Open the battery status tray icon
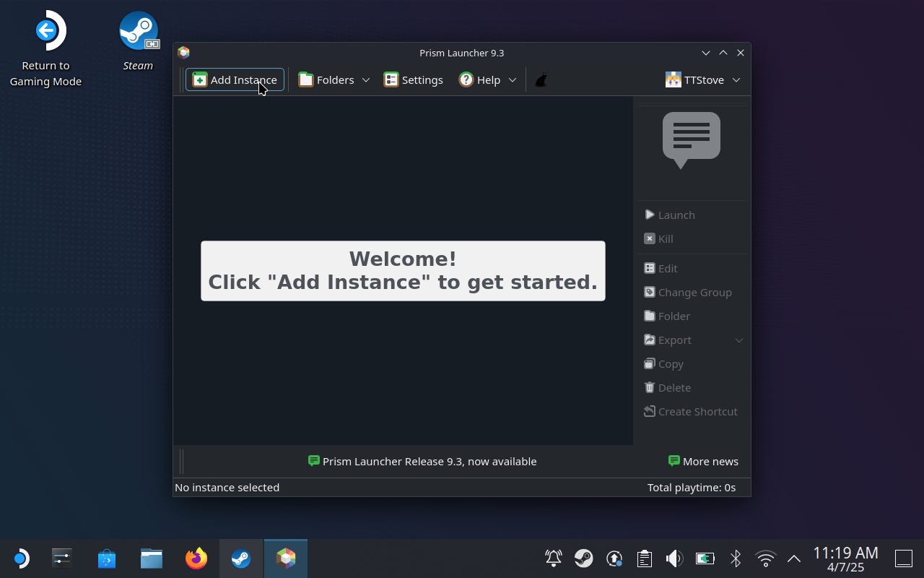Viewport: 924px width, 578px height. point(705,558)
